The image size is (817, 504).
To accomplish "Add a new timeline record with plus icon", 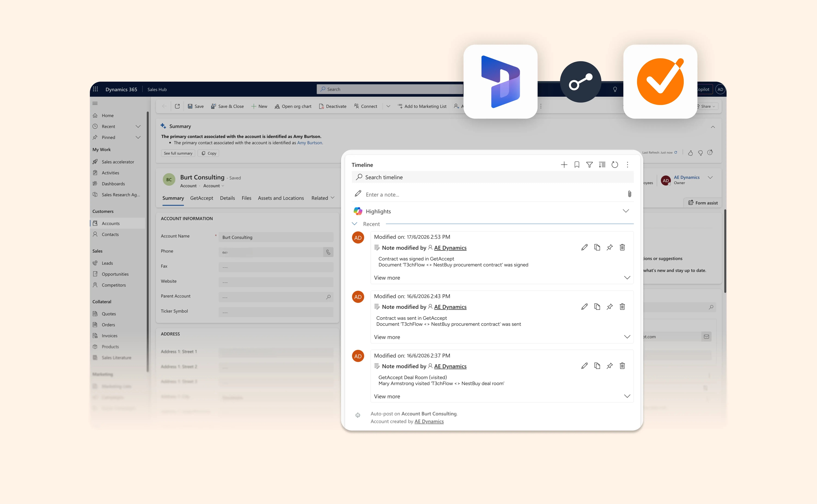I will [x=564, y=165].
